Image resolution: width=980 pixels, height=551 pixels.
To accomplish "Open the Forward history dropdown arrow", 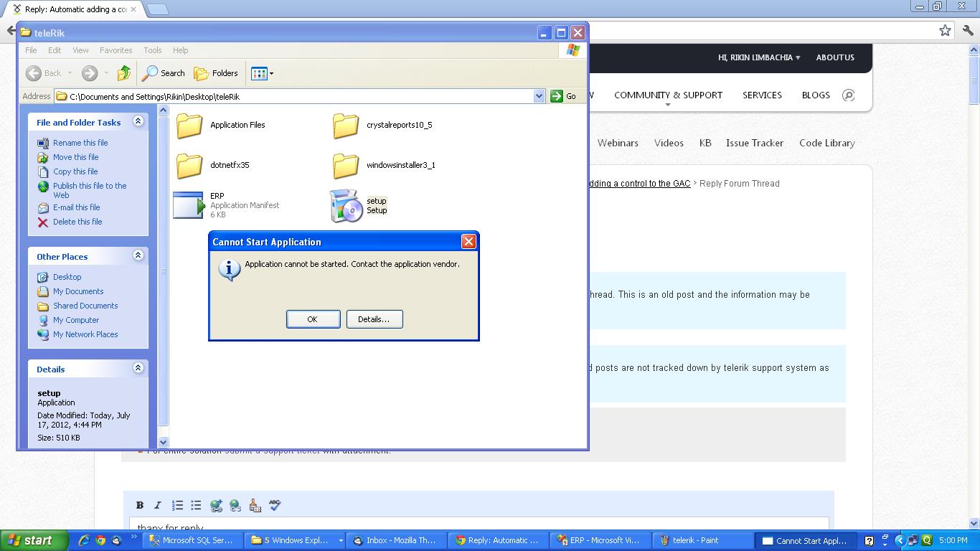I will pos(106,73).
